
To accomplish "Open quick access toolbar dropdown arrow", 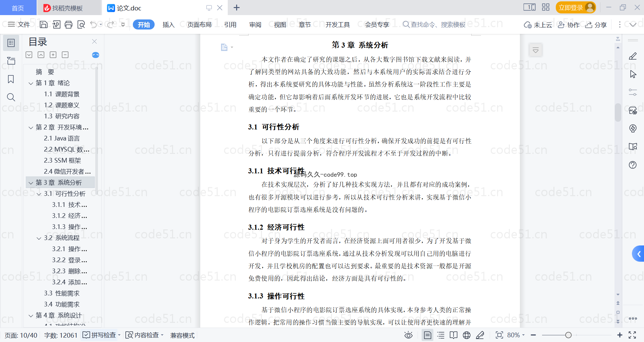I will [x=123, y=24].
